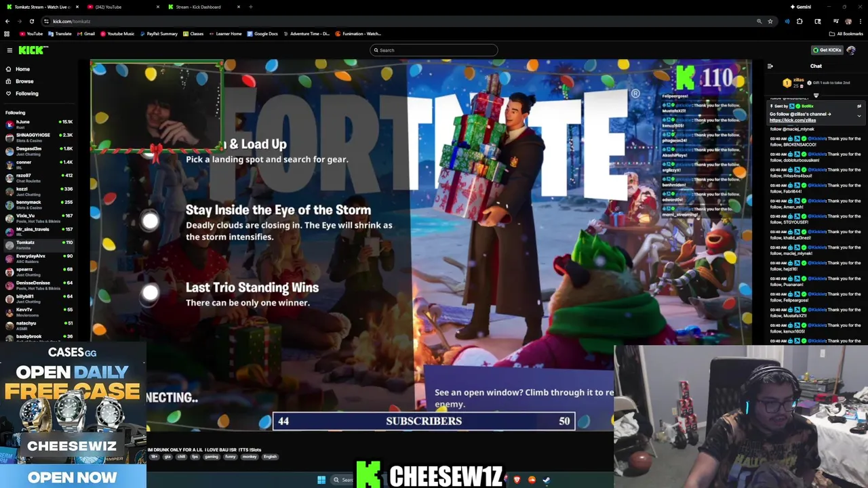Screen dimensions: 868x488
Task: Open the Chrome profile avatar
Action: click(x=848, y=21)
